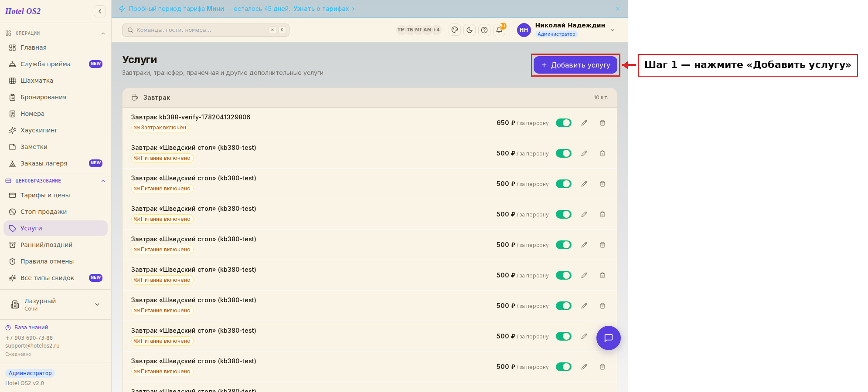Click the Заметки note icon

click(x=13, y=147)
